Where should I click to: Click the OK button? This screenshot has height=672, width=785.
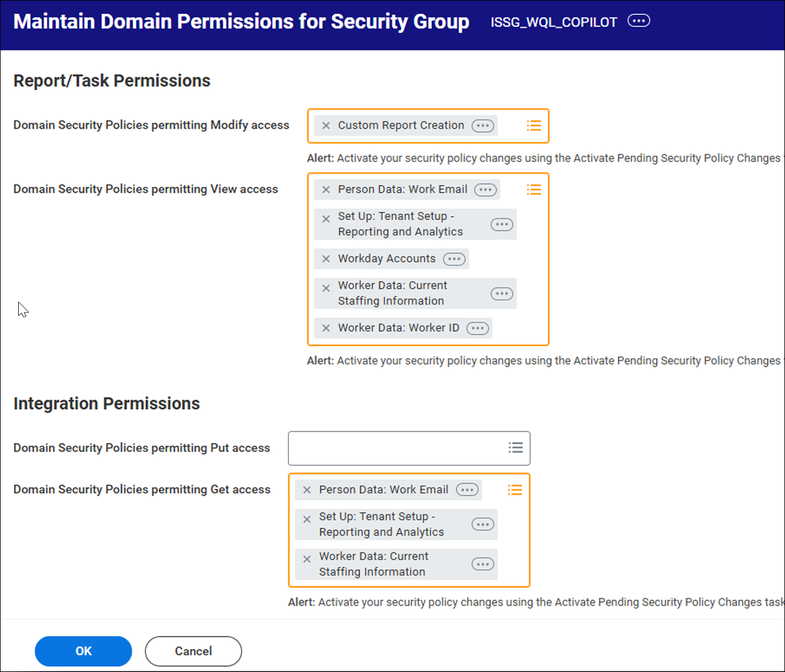click(x=83, y=651)
